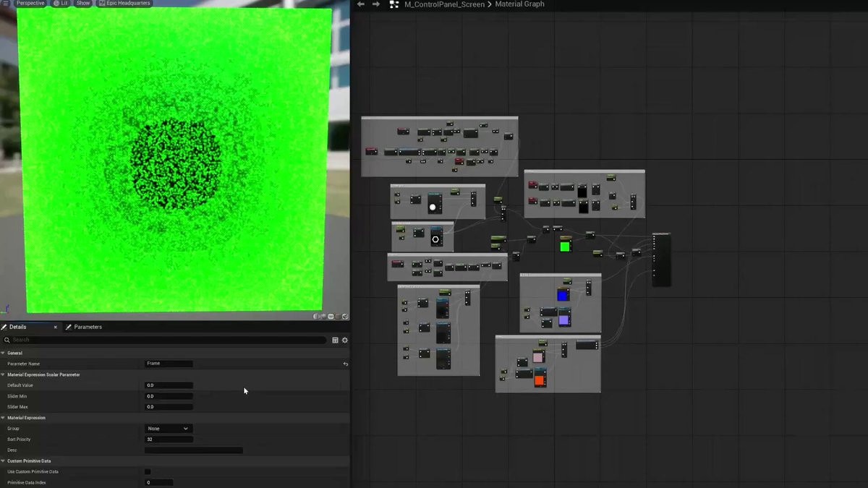Open the Show viewport menu

pyautogui.click(x=83, y=3)
